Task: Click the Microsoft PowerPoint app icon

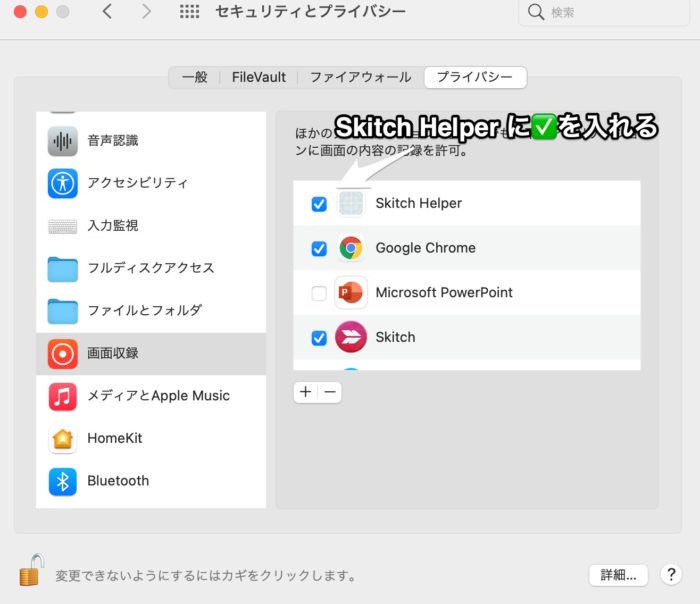Action: pos(351,292)
